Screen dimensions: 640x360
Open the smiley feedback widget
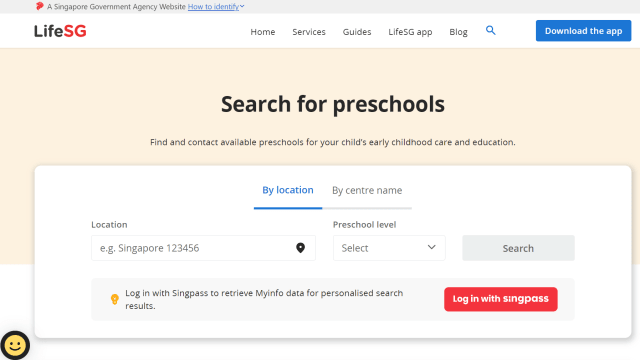[x=15, y=345]
